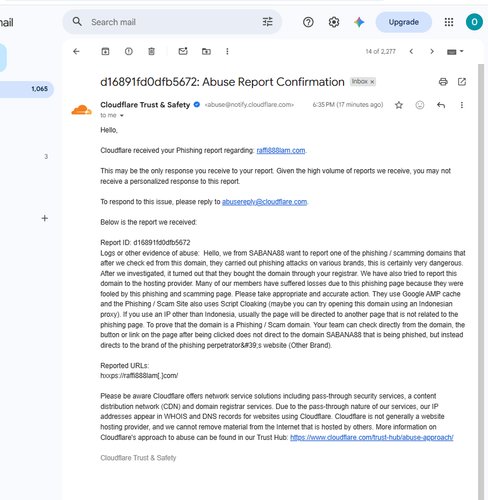
Task: Click Cloudflare sender avatar logo
Action: coord(81,110)
